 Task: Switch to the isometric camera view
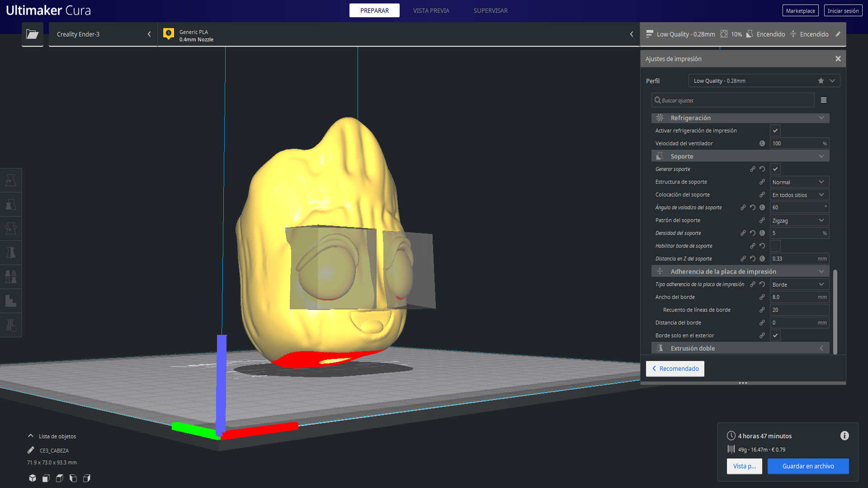tap(32, 478)
